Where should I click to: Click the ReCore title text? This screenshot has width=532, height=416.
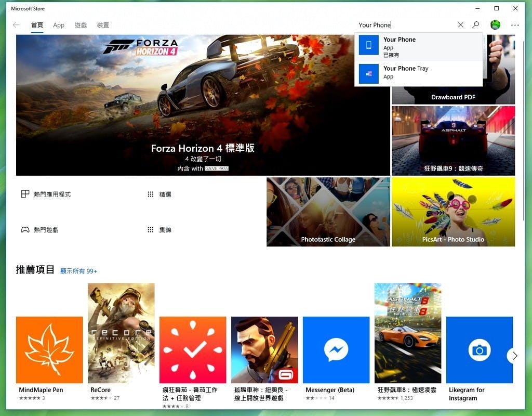100,390
